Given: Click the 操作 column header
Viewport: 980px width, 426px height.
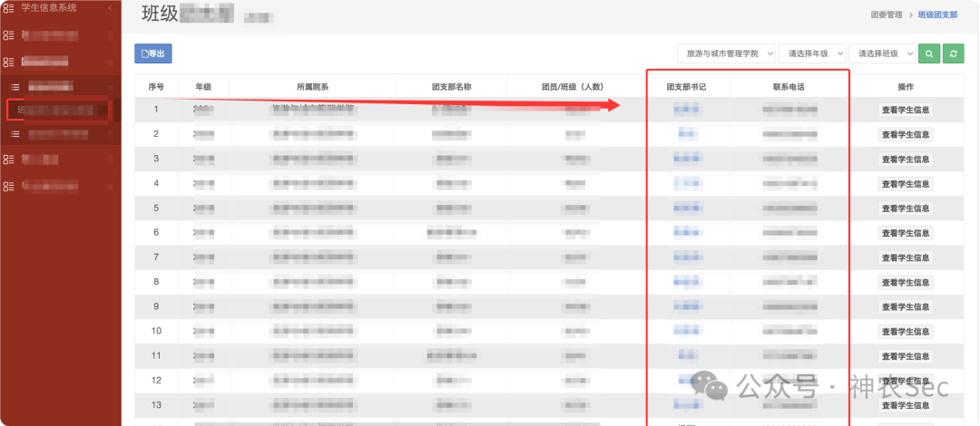Looking at the screenshot, I should click(x=906, y=87).
